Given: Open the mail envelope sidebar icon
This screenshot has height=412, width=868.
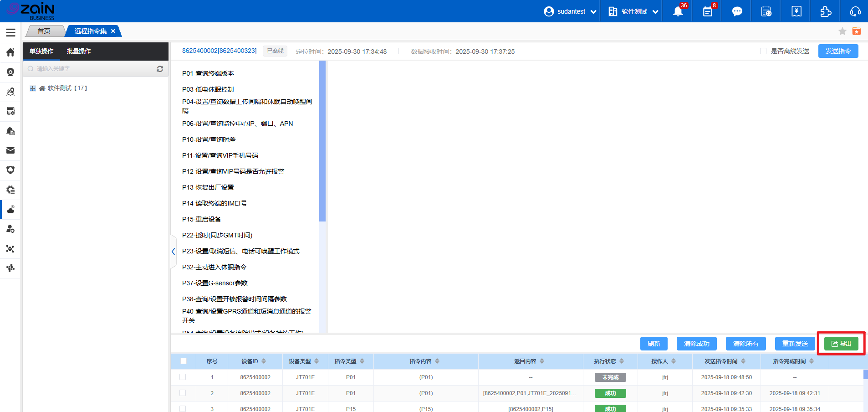Looking at the screenshot, I should tap(10, 150).
